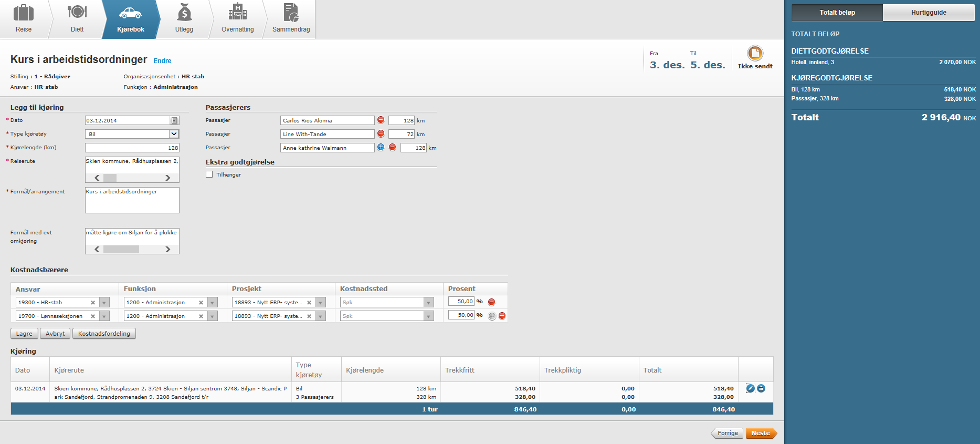Click the Lagre button
The height and width of the screenshot is (444, 980).
pos(24,334)
